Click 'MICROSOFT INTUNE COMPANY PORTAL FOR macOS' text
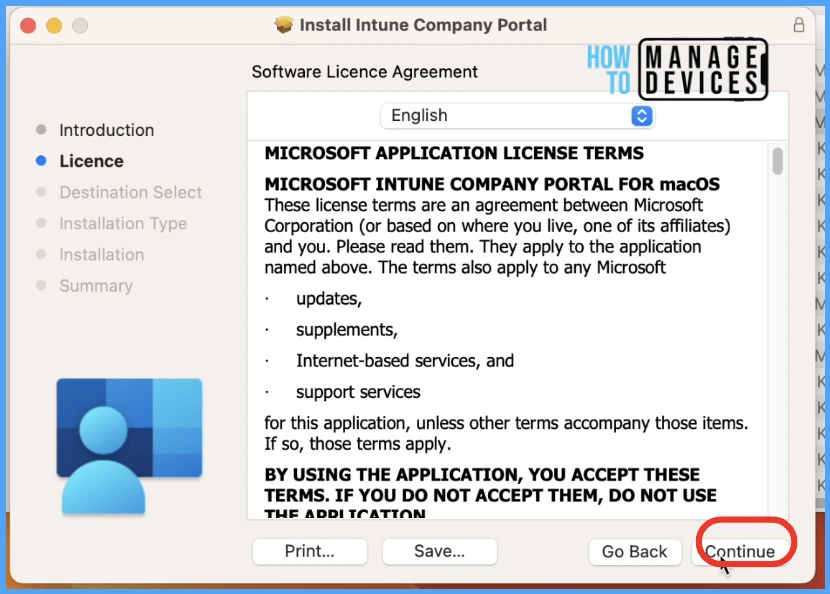The height and width of the screenshot is (594, 830). click(492, 184)
